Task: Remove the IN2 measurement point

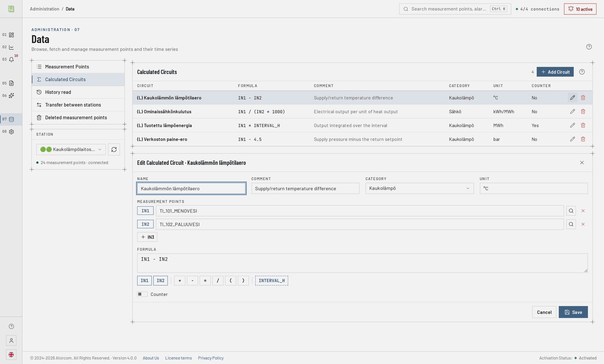Action: (583, 224)
